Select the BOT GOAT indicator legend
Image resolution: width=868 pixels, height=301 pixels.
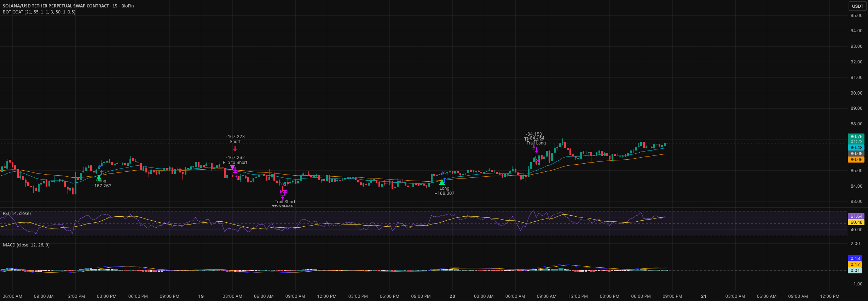[x=39, y=12]
